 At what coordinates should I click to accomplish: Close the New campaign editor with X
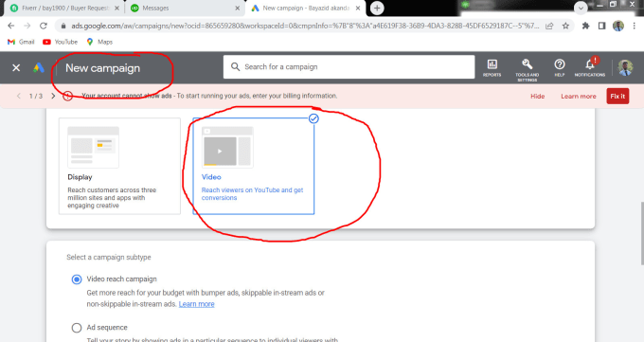[x=16, y=68]
